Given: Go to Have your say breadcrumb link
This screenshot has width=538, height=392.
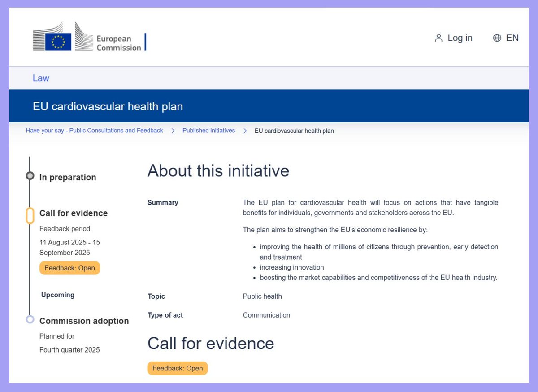Looking at the screenshot, I should click(94, 131).
